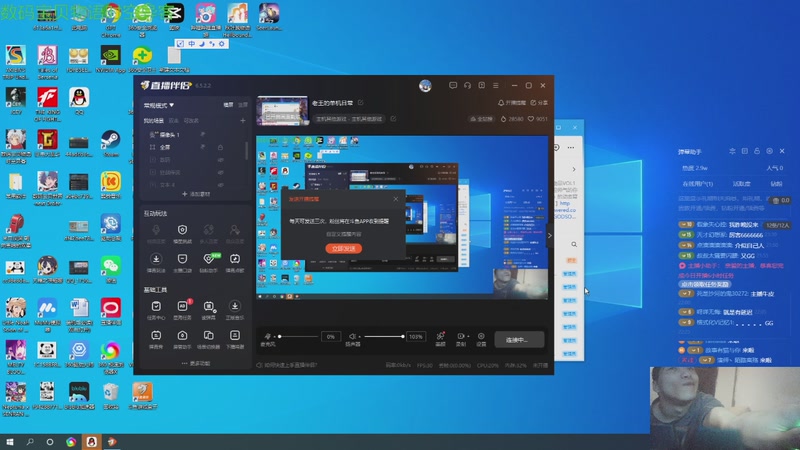The image size is (800, 450).
Task: Toggle visibility of the third source row
Action: 220,160
